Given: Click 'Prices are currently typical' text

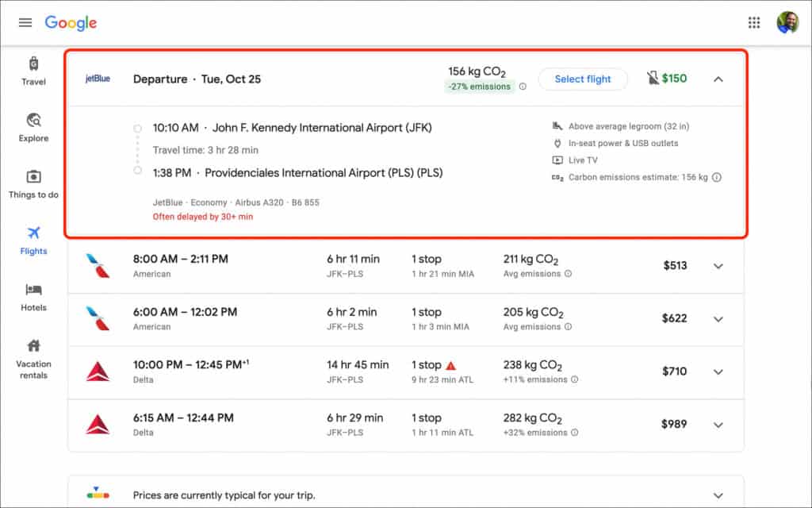Looking at the screenshot, I should click(224, 495).
